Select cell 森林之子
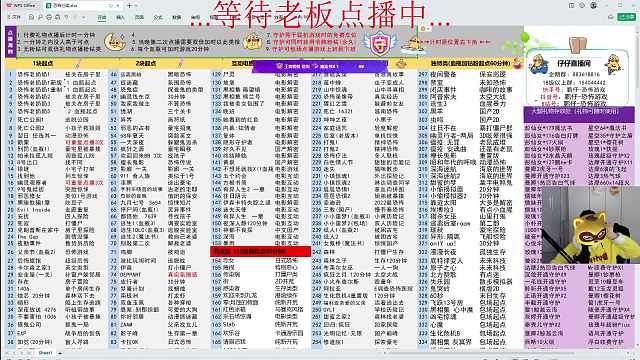640x360 pixels. [x=335, y=260]
